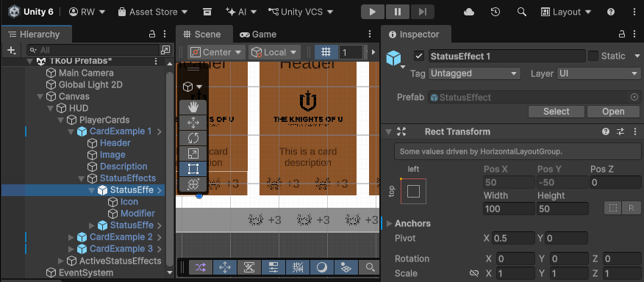The width and height of the screenshot is (644, 282).
Task: Open CardExample 1 prefab arrow
Action: pos(159,131)
